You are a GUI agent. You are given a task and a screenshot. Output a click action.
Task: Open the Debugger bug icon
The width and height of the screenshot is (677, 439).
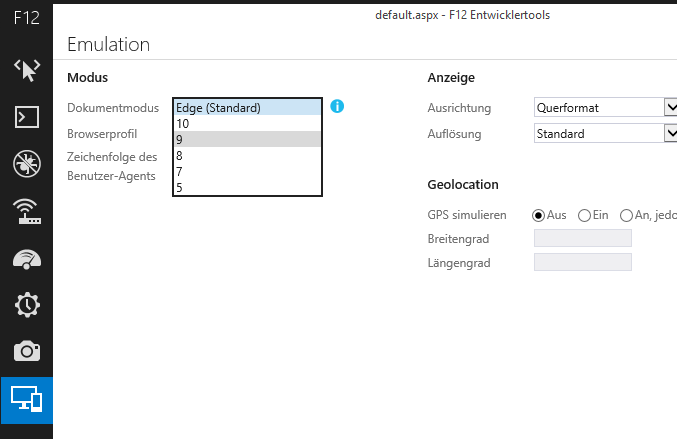(27, 164)
